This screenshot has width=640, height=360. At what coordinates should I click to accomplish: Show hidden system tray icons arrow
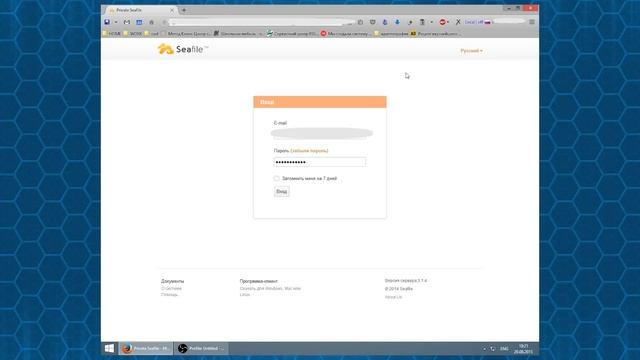[484, 349]
